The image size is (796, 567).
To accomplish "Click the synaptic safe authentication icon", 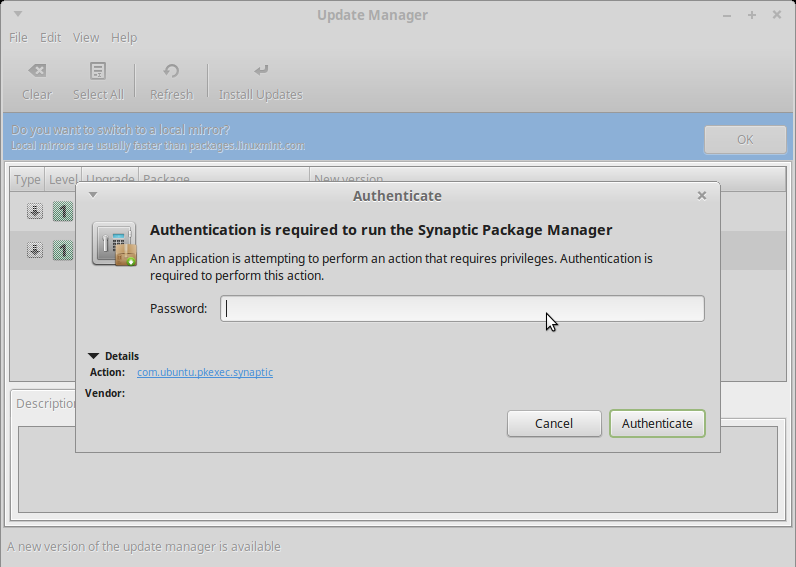I will click(x=114, y=244).
